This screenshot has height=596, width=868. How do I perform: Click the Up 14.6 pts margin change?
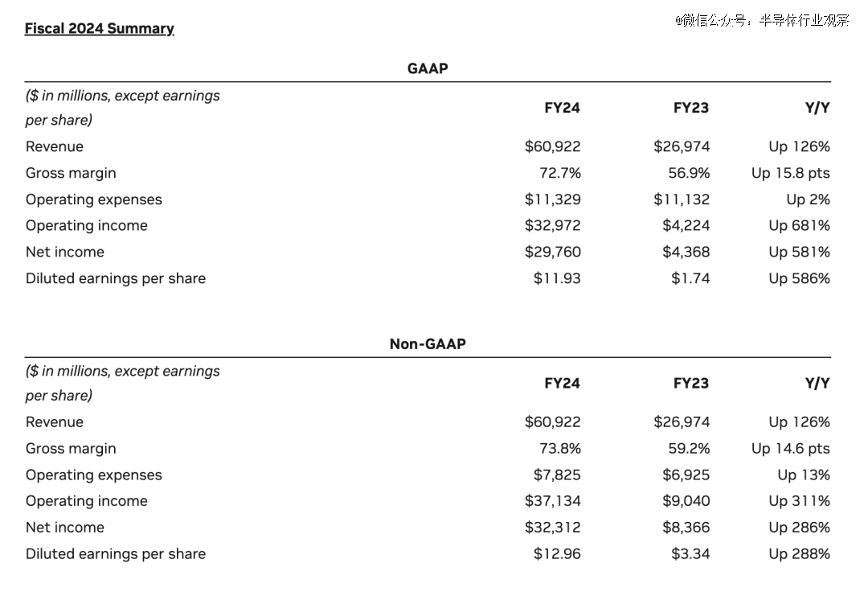click(791, 448)
